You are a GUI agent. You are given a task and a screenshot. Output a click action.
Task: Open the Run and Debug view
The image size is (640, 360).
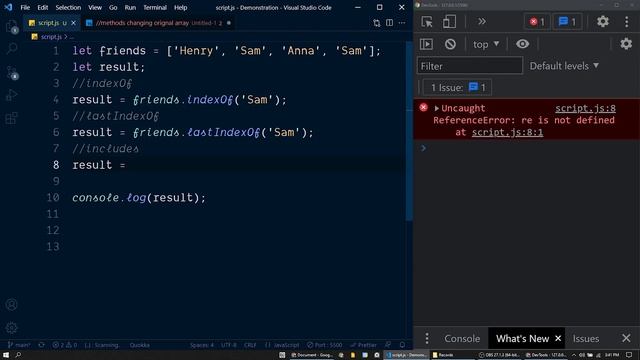click(x=12, y=96)
